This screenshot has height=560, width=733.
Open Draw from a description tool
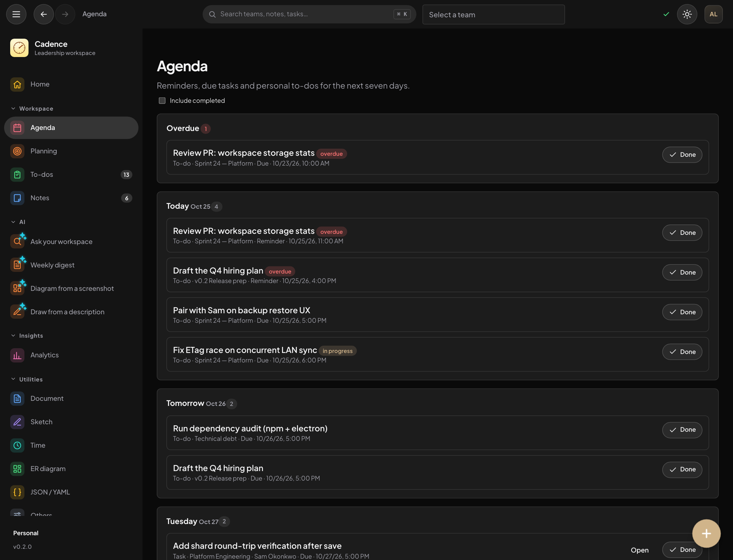[71, 312]
